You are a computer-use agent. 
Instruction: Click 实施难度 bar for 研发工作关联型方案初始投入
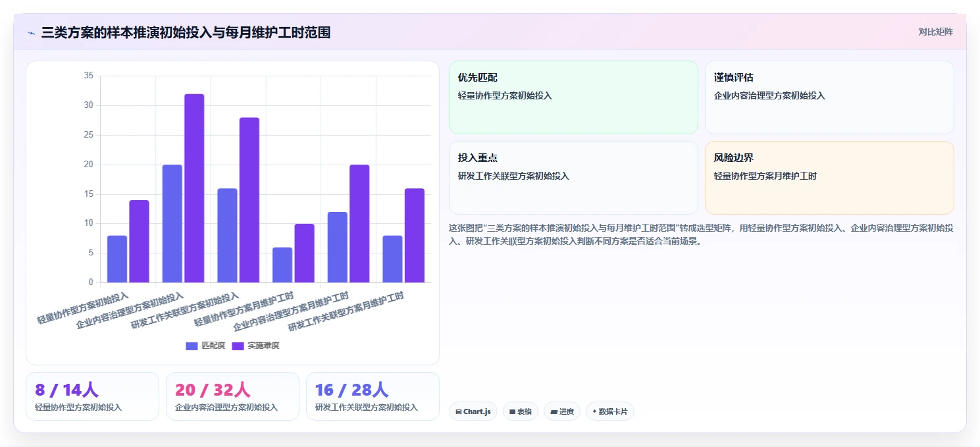point(249,200)
